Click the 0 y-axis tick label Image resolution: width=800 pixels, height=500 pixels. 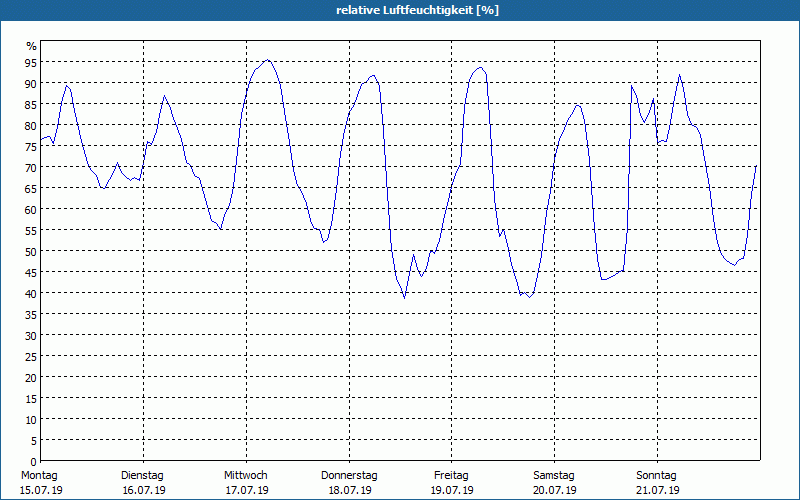point(34,461)
